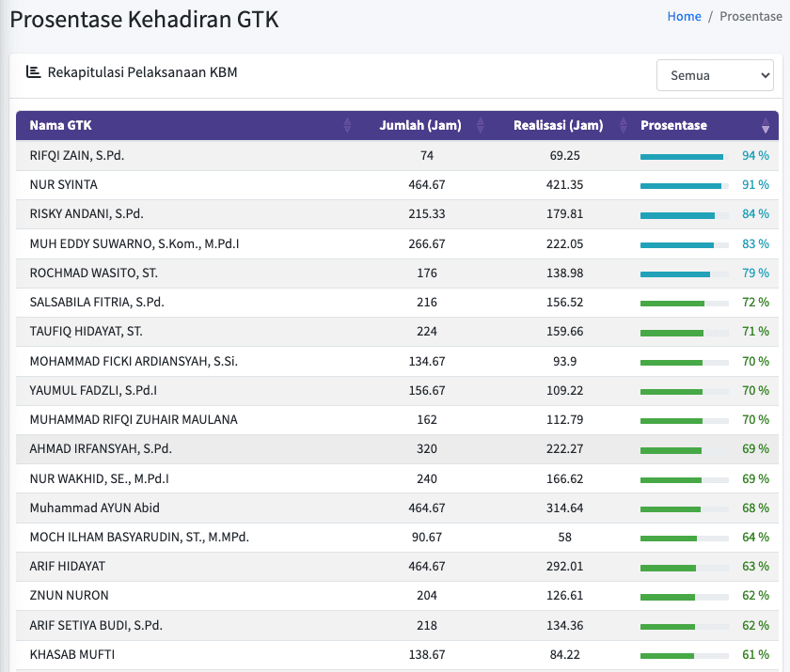Click realisasi value 84.22
Viewport: 790px width, 672px height.
point(565,654)
